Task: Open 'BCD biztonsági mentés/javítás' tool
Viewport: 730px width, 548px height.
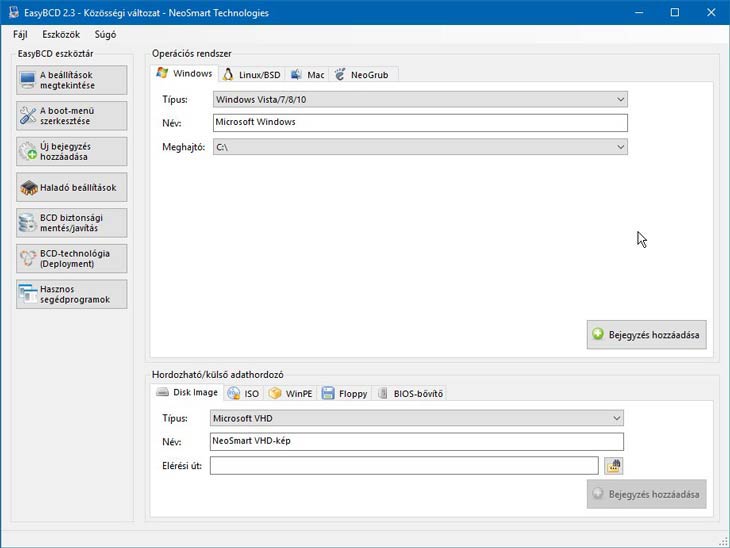Action: click(72, 222)
